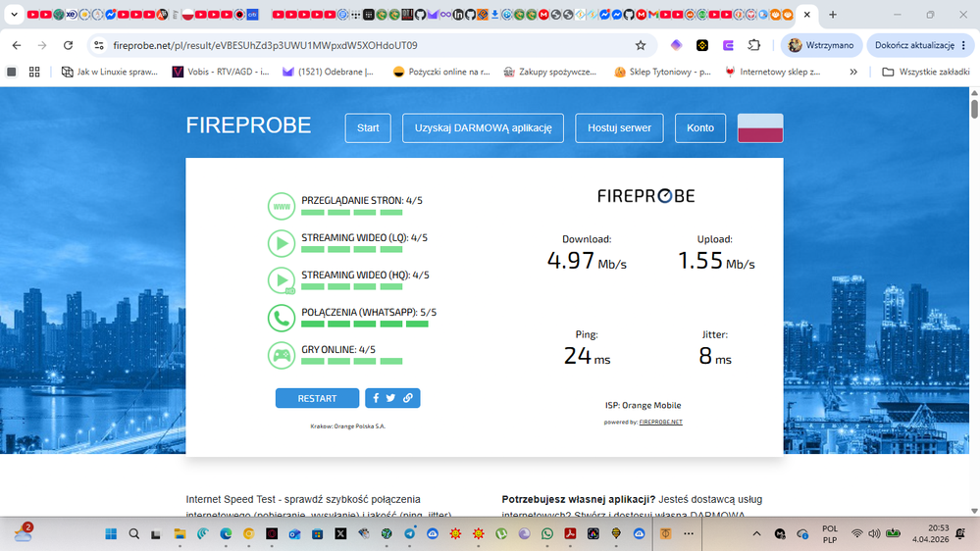Open the Extensions puzzle icon
This screenshot has width=980, height=551.
(754, 45)
